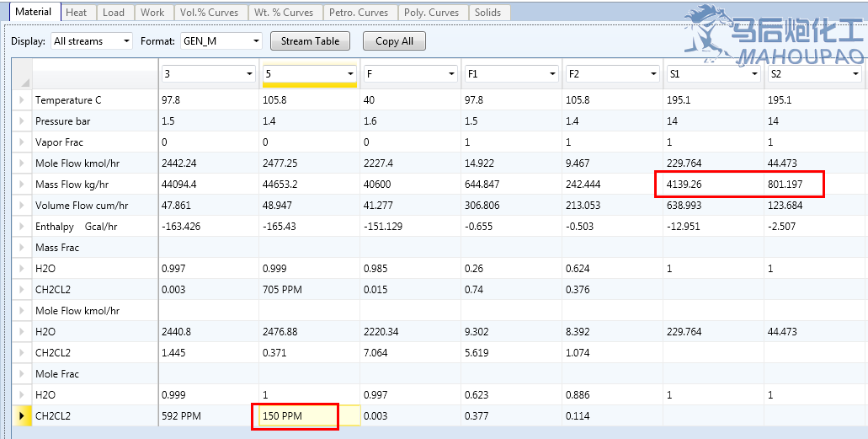Open the Display All streams dropdown
The width and height of the screenshot is (868, 439).
91,41
